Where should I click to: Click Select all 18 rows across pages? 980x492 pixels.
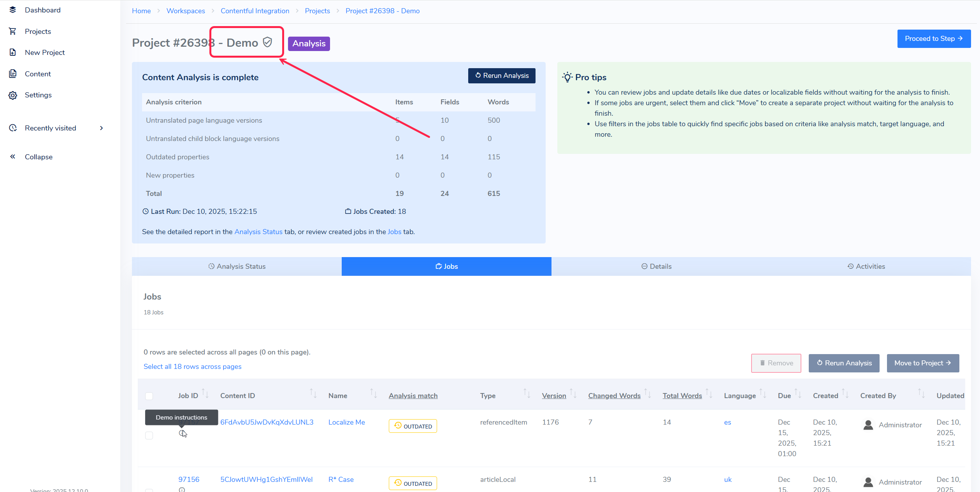pos(192,367)
